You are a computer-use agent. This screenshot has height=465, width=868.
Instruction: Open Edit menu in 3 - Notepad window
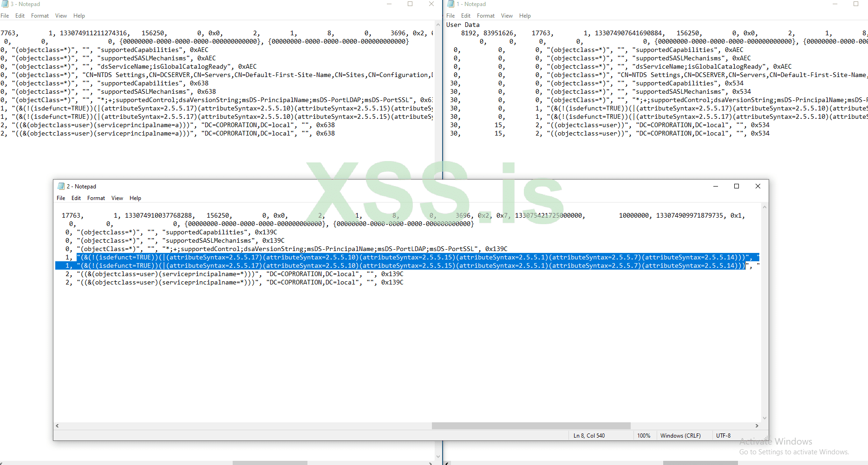click(x=20, y=16)
